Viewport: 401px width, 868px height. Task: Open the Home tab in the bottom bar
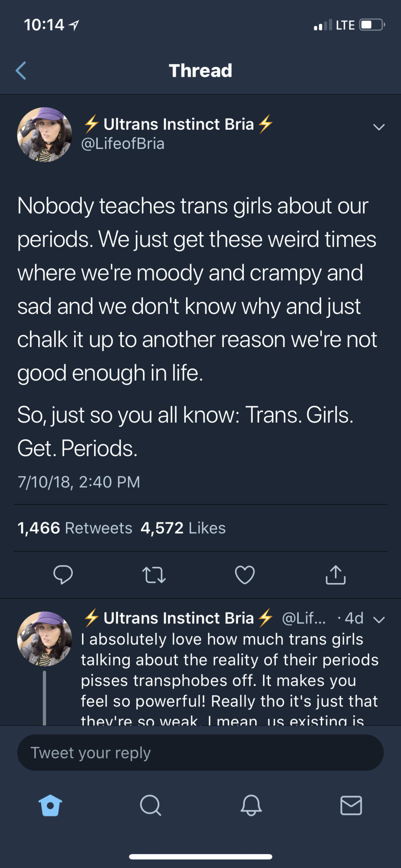(50, 806)
